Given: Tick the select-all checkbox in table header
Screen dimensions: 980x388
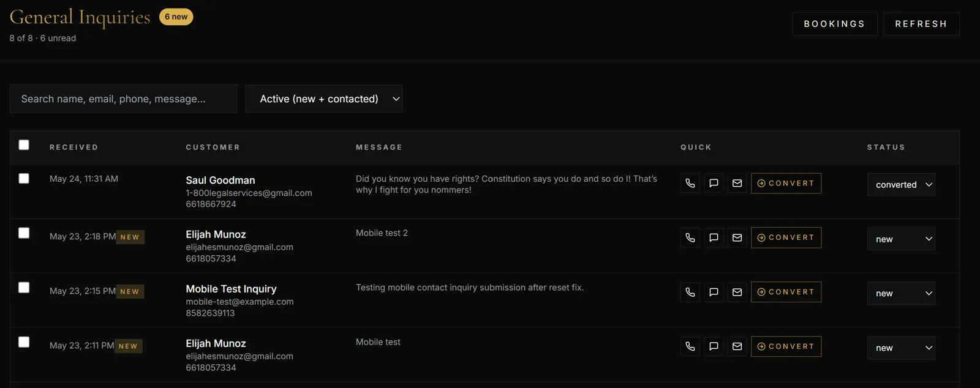Looking at the screenshot, I should pos(24,145).
